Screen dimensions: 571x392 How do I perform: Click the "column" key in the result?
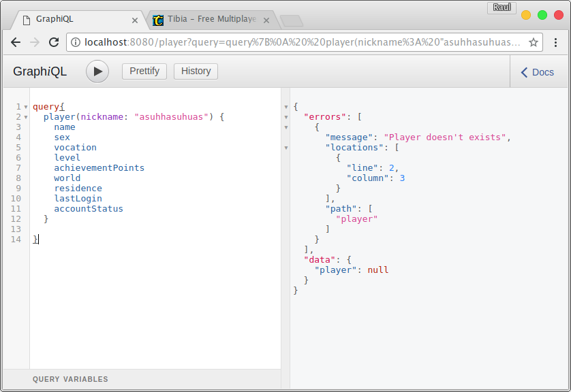pos(368,178)
